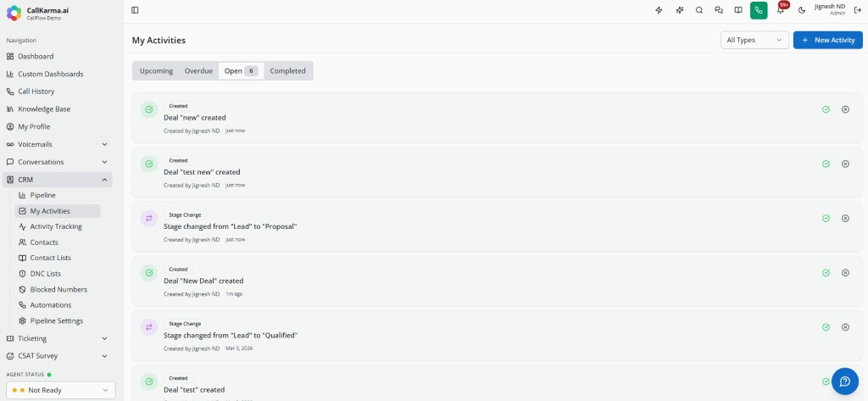
Task: Expand the Ticketing menu
Action: click(x=57, y=338)
